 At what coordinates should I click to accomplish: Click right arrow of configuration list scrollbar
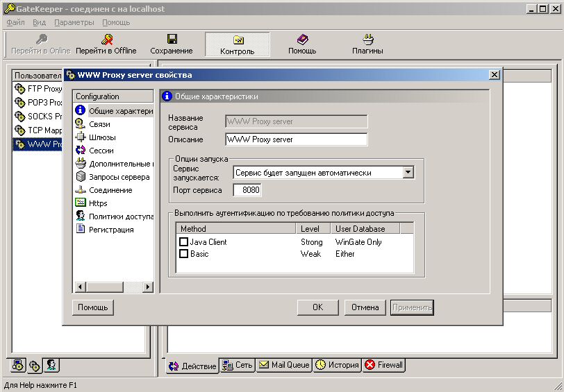pyautogui.click(x=147, y=287)
